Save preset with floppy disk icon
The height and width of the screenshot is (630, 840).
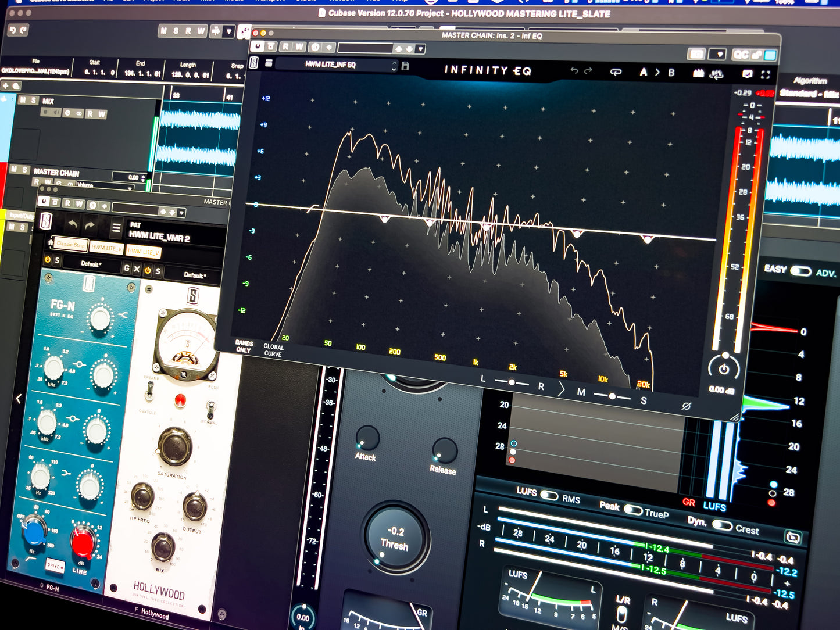click(x=405, y=66)
